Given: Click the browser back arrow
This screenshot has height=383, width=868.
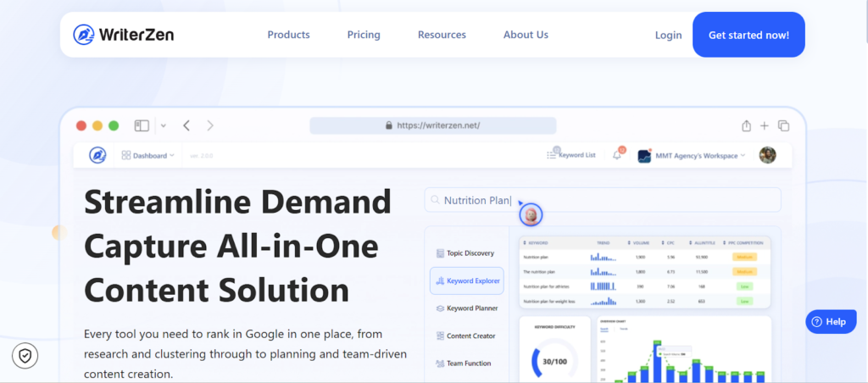Looking at the screenshot, I should 186,125.
